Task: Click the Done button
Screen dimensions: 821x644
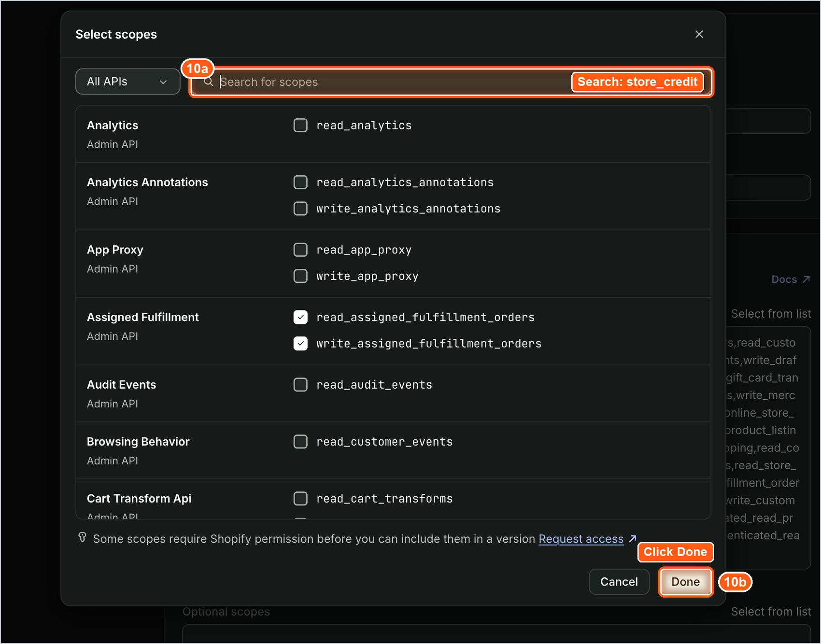Action: click(x=685, y=582)
